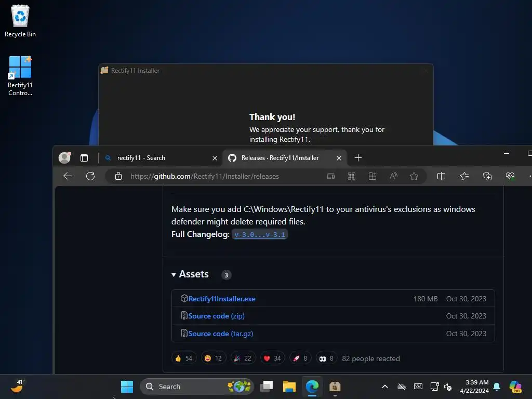Open Browser essentials heart icon
Screen dimensions: 532x399
click(x=510, y=176)
